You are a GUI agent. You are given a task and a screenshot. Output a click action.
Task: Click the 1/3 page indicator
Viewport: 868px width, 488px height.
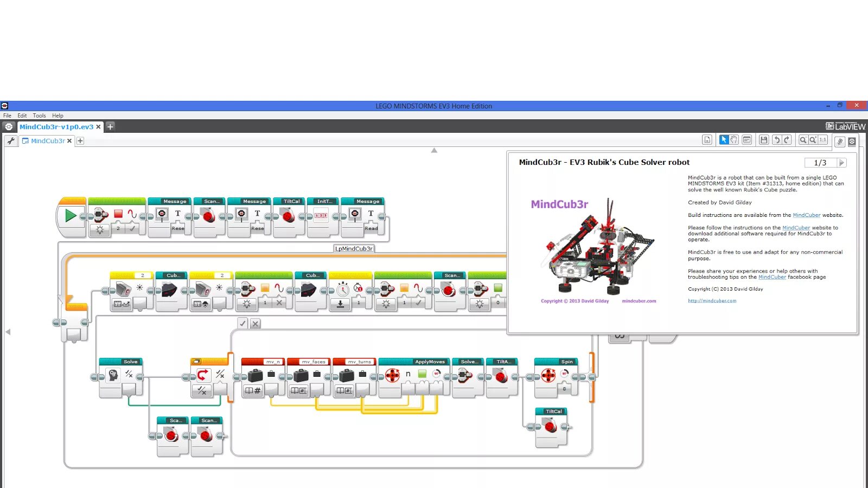(x=820, y=163)
